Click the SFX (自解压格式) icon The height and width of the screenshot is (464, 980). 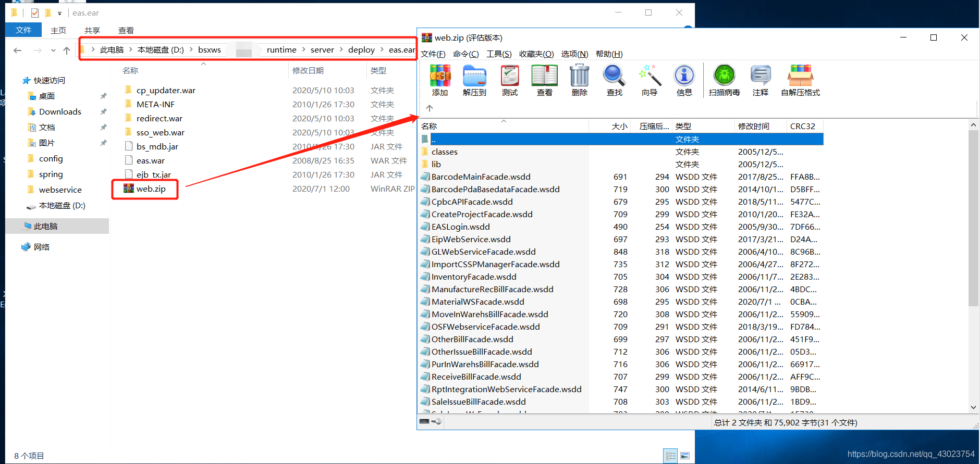pos(801,80)
